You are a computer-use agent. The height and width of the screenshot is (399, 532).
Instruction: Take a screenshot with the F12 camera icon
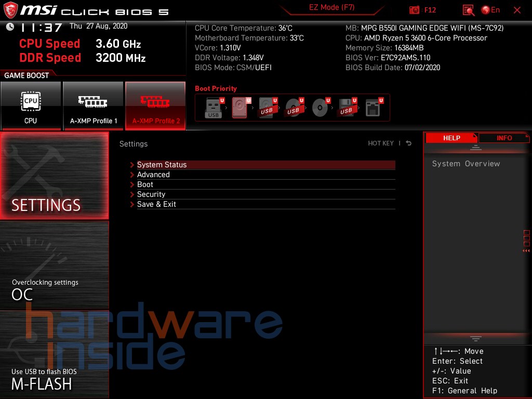coord(414,10)
